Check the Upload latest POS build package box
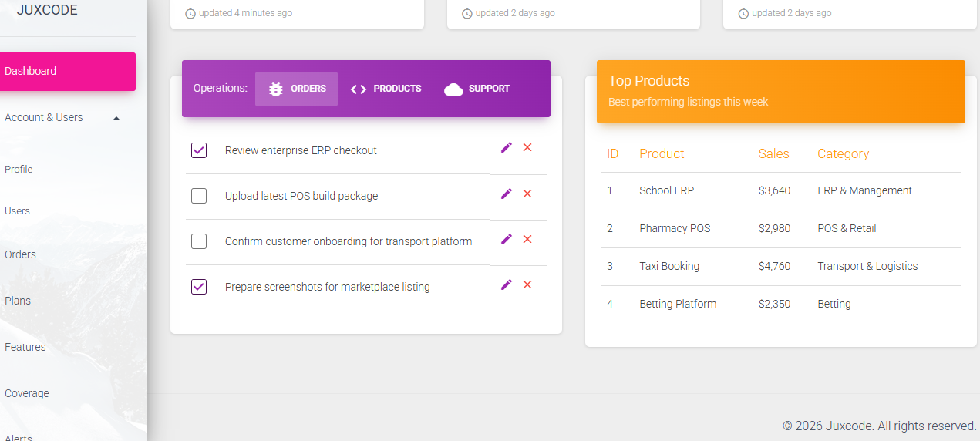 pyautogui.click(x=199, y=196)
